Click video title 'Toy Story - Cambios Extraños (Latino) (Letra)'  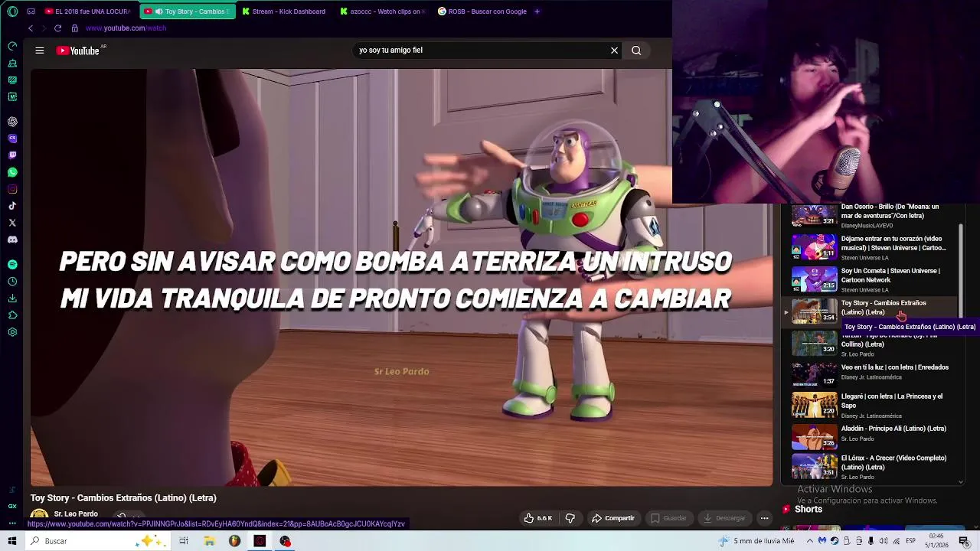pos(123,498)
